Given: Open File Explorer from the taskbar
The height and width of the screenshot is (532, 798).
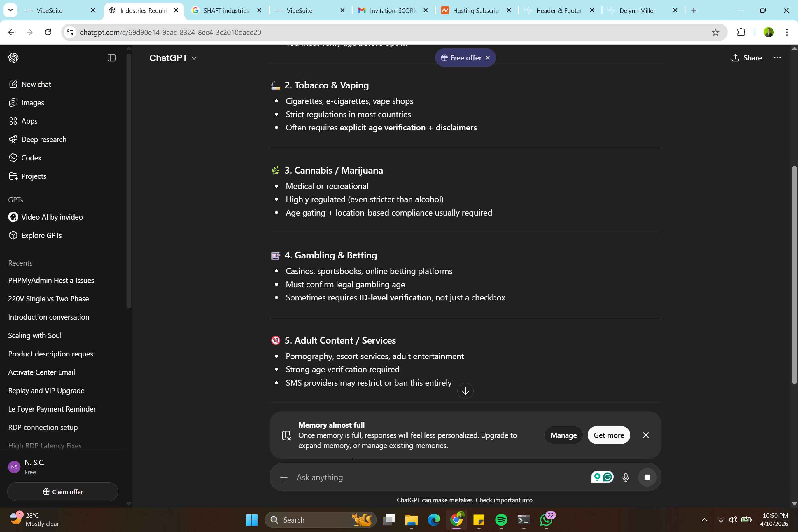Looking at the screenshot, I should tap(411, 520).
